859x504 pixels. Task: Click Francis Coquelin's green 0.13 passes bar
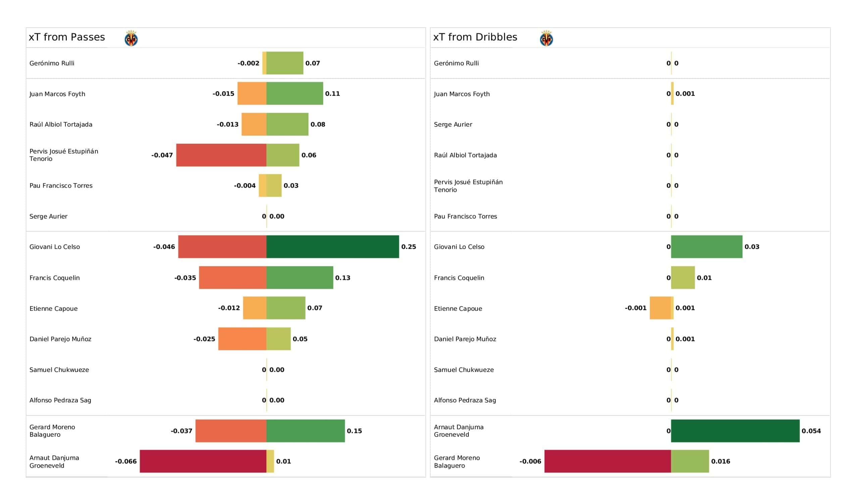[x=300, y=277]
